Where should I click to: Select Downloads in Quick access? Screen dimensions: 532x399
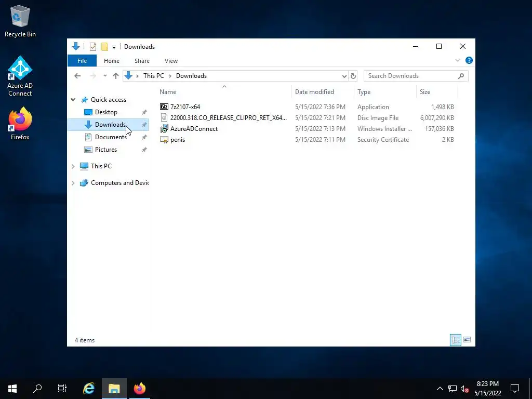click(108, 125)
